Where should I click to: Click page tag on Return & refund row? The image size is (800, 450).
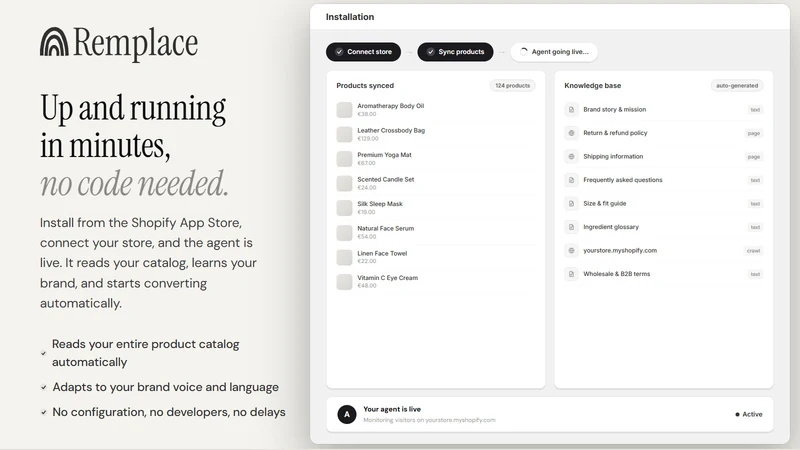coord(754,133)
